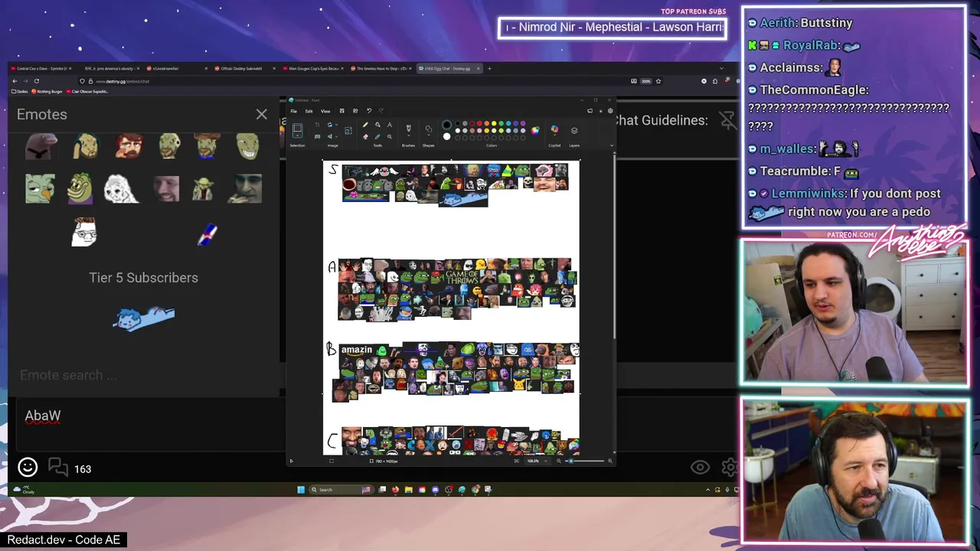Click the zoom slider handle in Paint
The height and width of the screenshot is (551, 980).
point(571,461)
